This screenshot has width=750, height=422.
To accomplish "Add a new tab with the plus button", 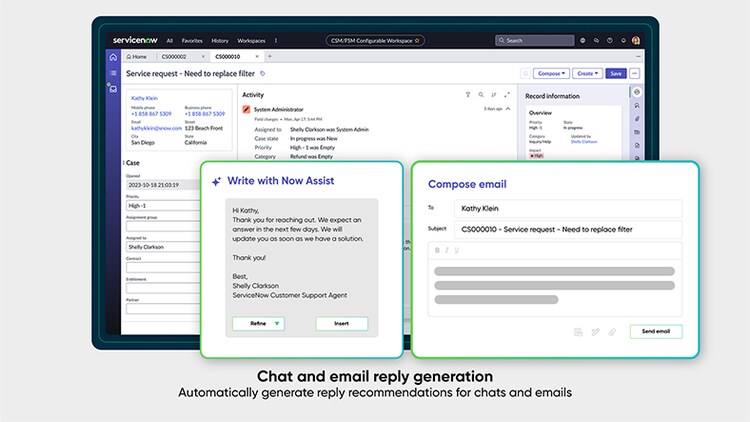I will (x=270, y=56).
